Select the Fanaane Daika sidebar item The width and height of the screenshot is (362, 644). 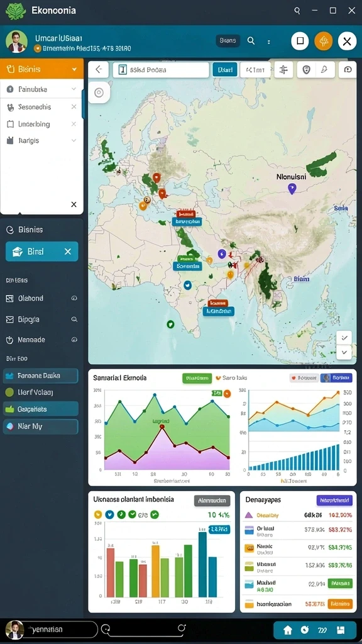(41, 376)
